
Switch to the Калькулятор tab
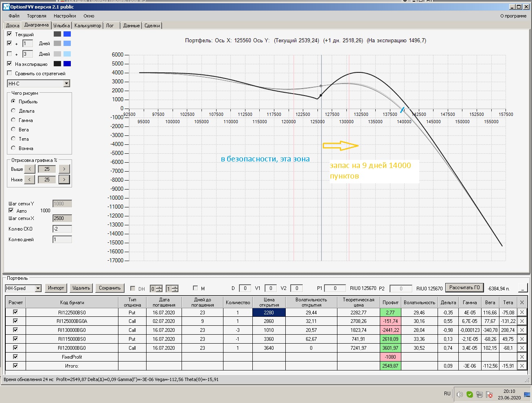[x=88, y=26]
